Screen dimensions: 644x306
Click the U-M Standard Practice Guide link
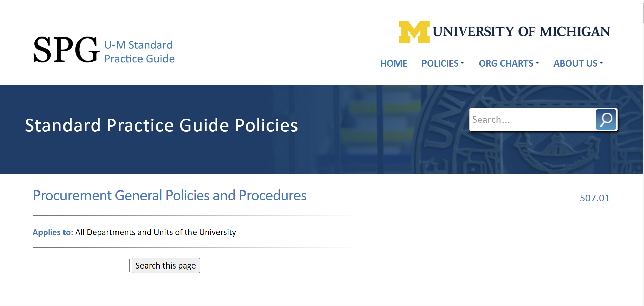[x=139, y=51]
